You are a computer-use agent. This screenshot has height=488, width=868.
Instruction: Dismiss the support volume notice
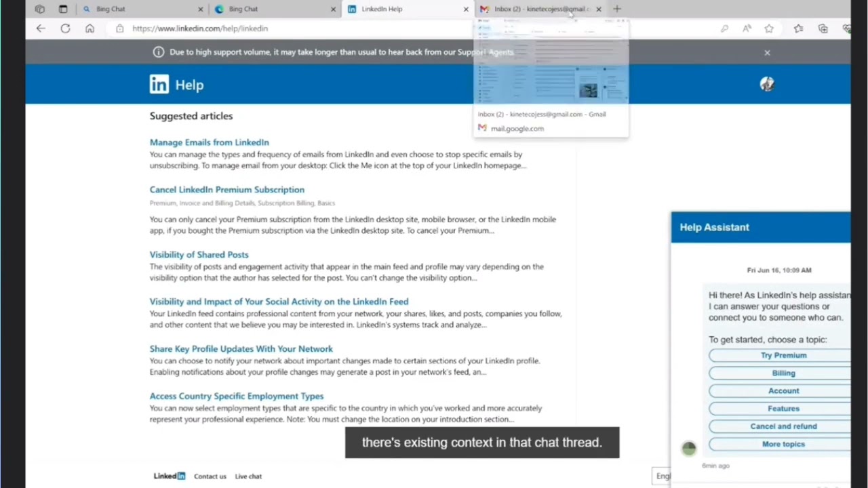pos(767,52)
